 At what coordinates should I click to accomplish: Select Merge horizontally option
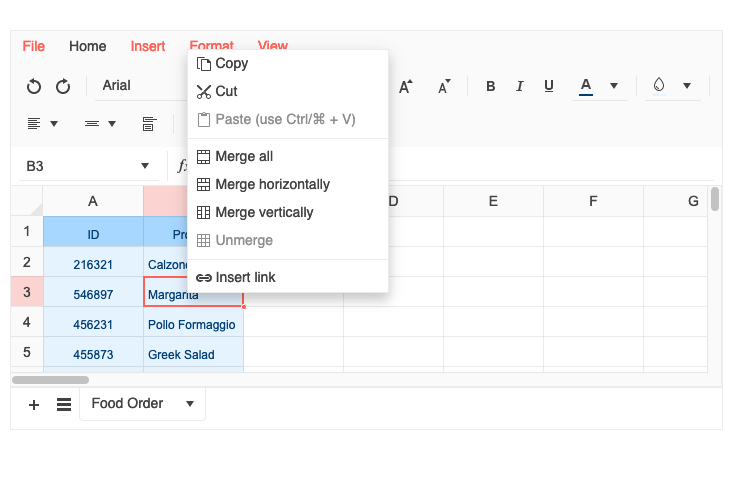tap(288, 185)
